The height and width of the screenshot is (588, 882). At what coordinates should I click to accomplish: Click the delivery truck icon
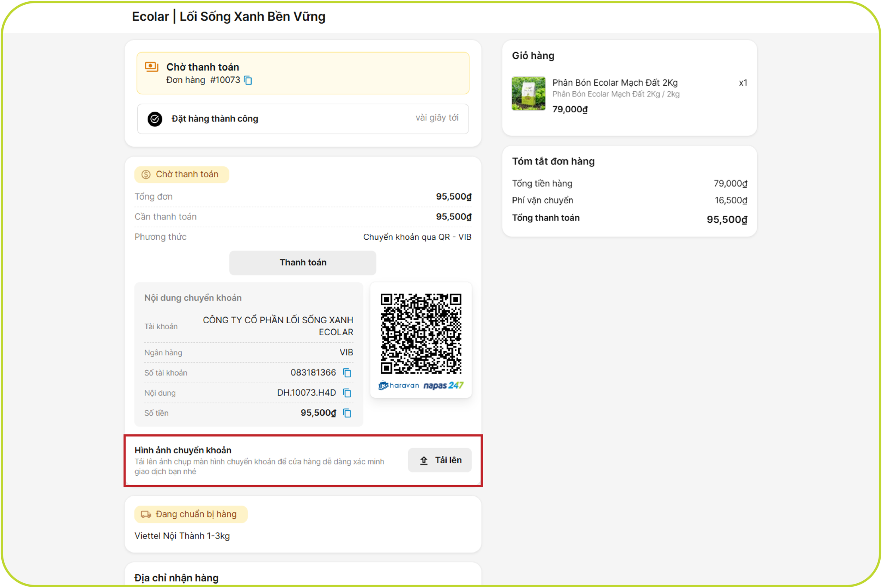pos(146,514)
